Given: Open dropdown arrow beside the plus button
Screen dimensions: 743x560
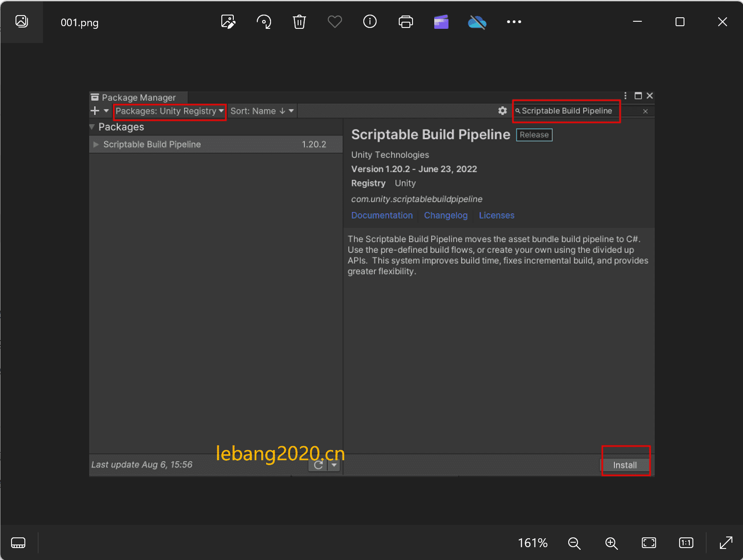Looking at the screenshot, I should click(x=106, y=111).
